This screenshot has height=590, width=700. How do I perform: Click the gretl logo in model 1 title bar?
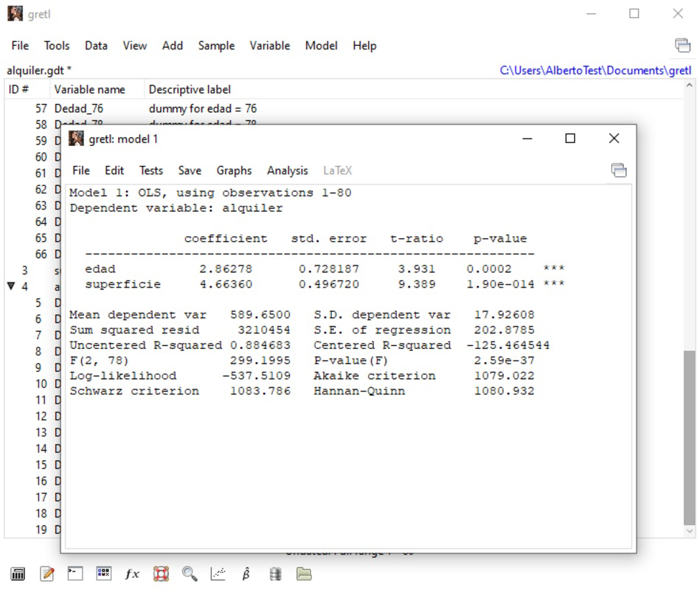point(76,139)
